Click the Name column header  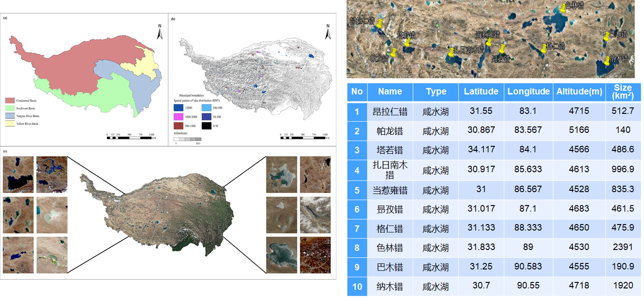(390, 92)
